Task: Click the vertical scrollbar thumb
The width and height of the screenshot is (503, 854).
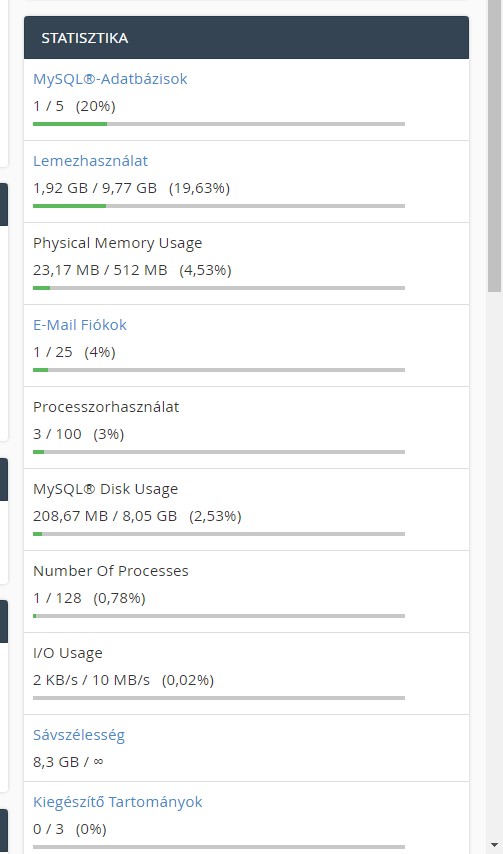Action: [x=494, y=146]
